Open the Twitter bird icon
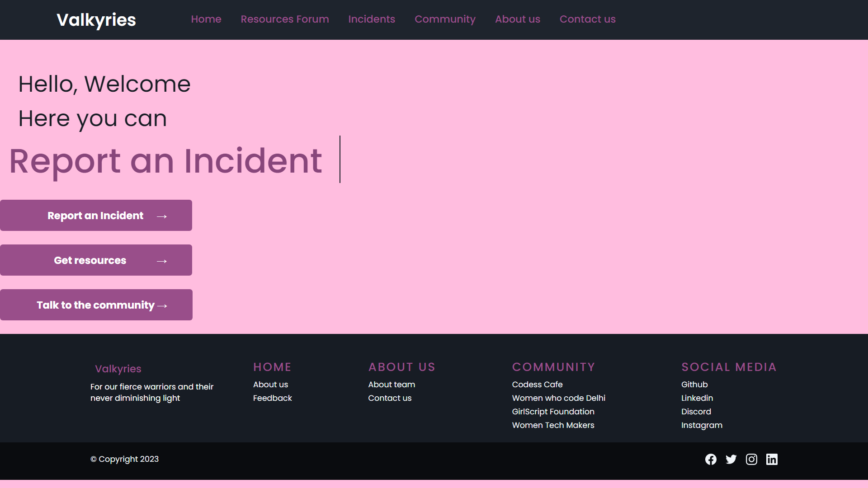 coord(731,459)
